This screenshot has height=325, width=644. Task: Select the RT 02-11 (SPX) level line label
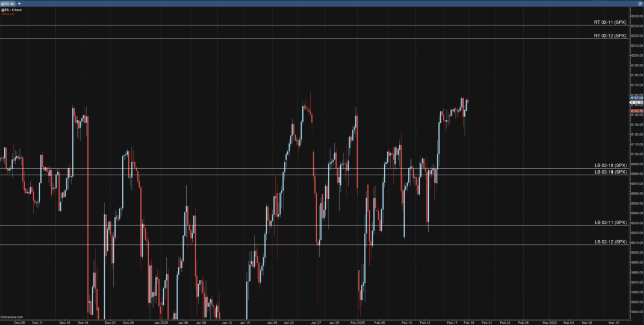point(610,22)
